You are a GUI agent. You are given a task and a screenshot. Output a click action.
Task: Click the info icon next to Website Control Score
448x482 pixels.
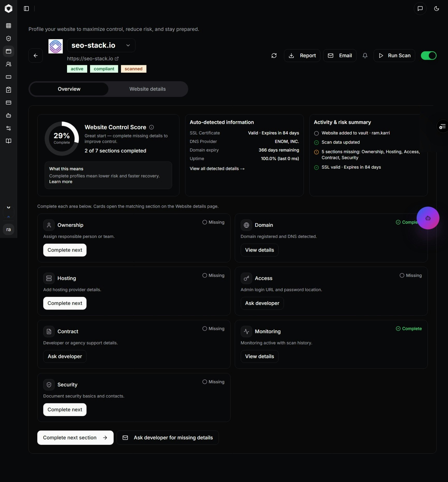click(x=152, y=127)
